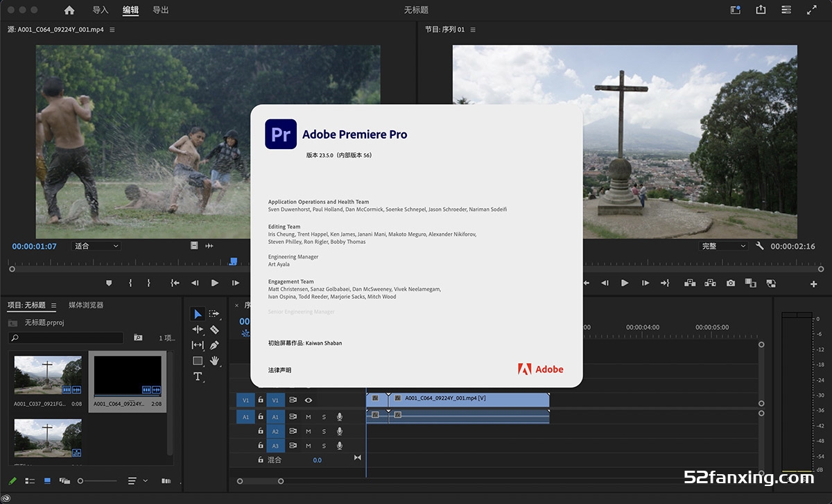
Task: Select the Pen tool
Action: pos(214,345)
